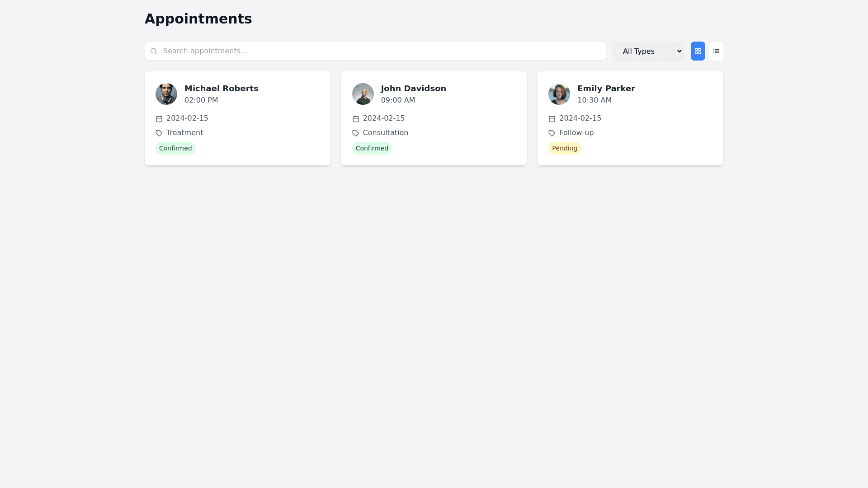Click the search magnifier icon
868x488 pixels.
(154, 51)
